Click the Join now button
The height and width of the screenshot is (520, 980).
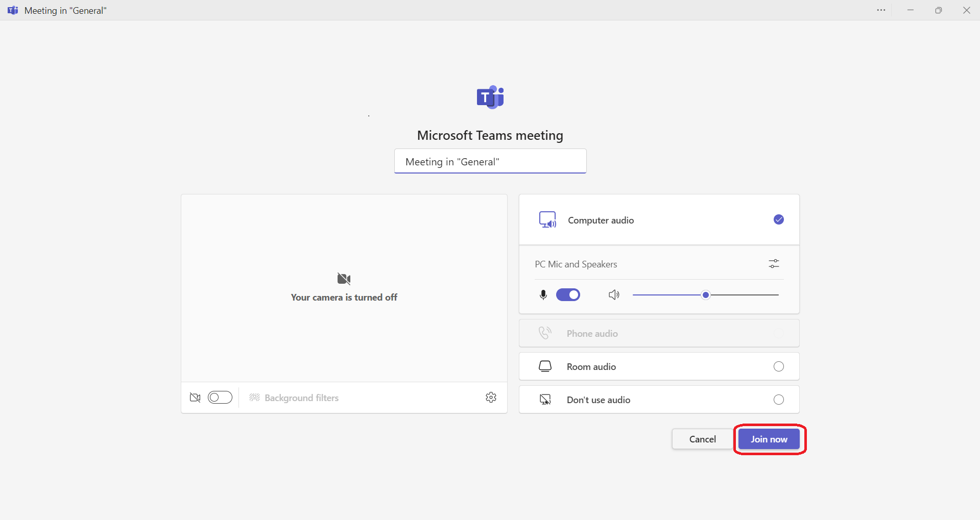[769, 439]
